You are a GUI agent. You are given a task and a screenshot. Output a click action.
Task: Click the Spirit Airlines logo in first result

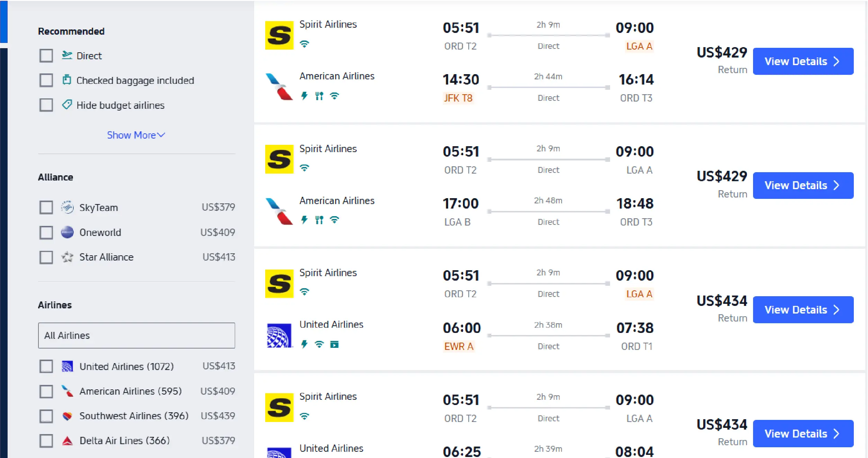pos(279,35)
